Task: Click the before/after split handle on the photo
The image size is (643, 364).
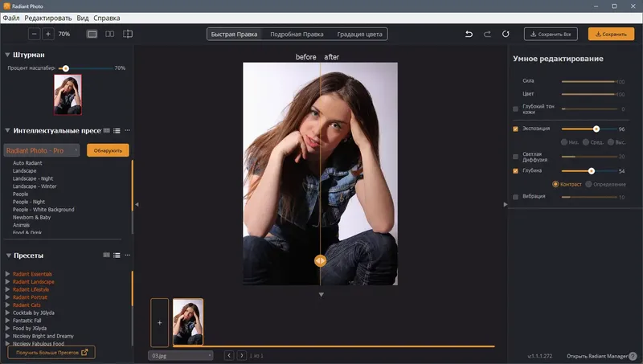Action: (320, 260)
